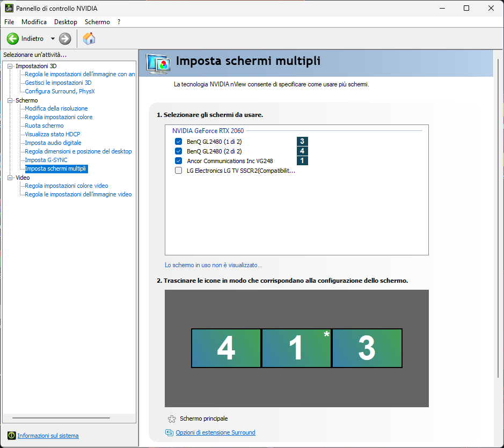Click the Schermo principale star icon

pyautogui.click(x=172, y=418)
